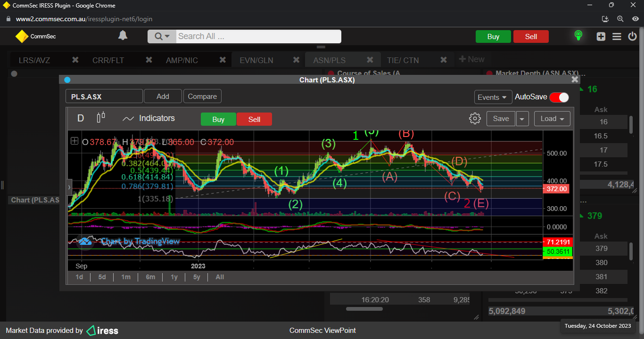
Task: Open the Load dropdown
Action: 552,119
